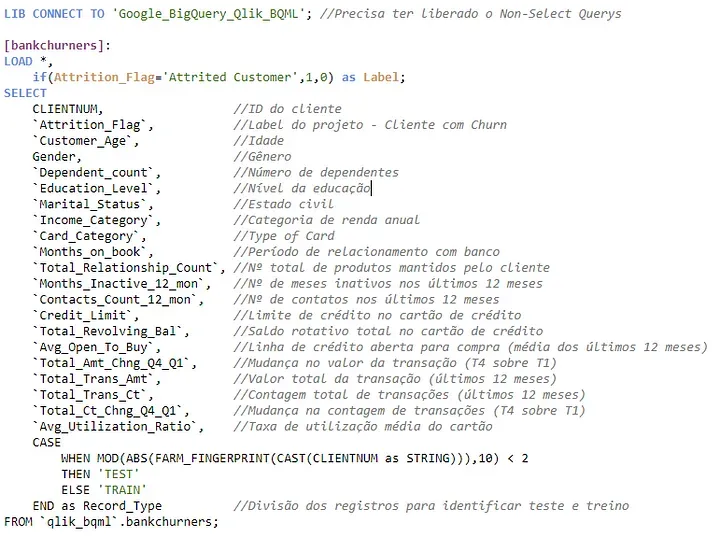This screenshot has width=720, height=537.
Task: Click the `Contacts_Count_12_mon` field
Action: (x=118, y=300)
